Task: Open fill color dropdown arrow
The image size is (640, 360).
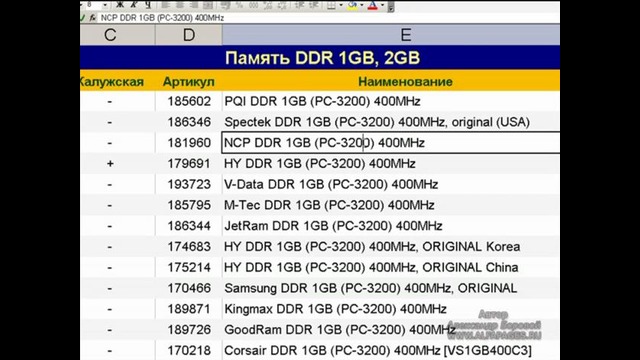Action: click(x=362, y=4)
